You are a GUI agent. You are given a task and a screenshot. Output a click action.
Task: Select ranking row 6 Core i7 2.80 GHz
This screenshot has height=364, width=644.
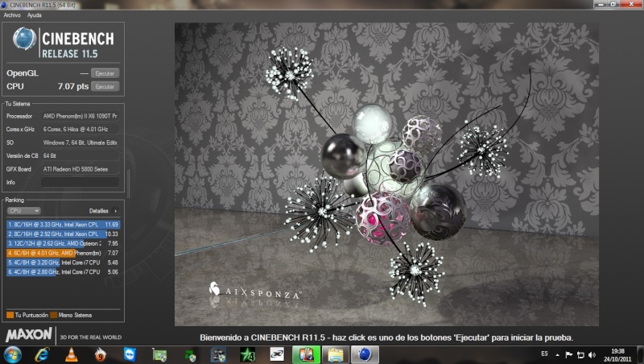point(64,271)
